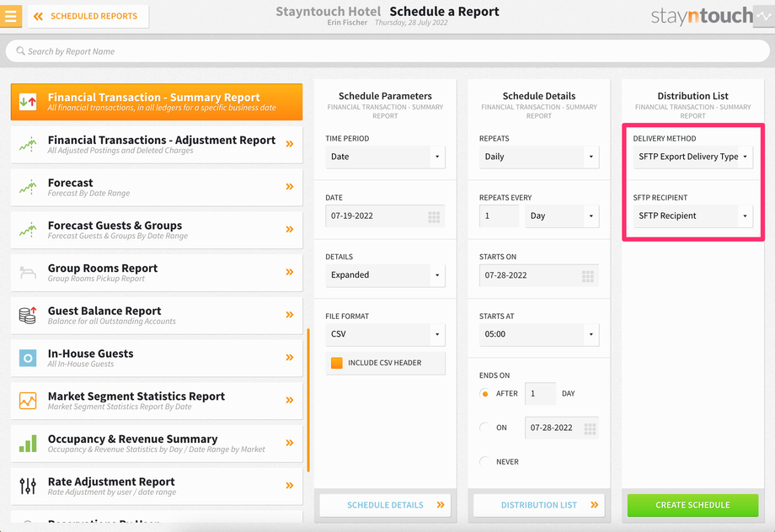Click the Forecast chart icon
This screenshot has width=775, height=532.
tap(28, 187)
